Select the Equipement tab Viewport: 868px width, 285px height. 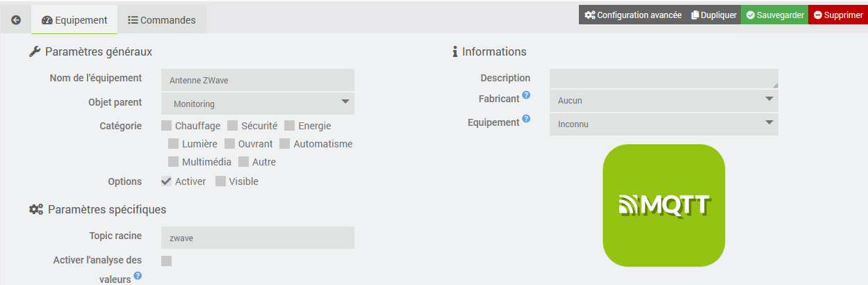(x=74, y=20)
